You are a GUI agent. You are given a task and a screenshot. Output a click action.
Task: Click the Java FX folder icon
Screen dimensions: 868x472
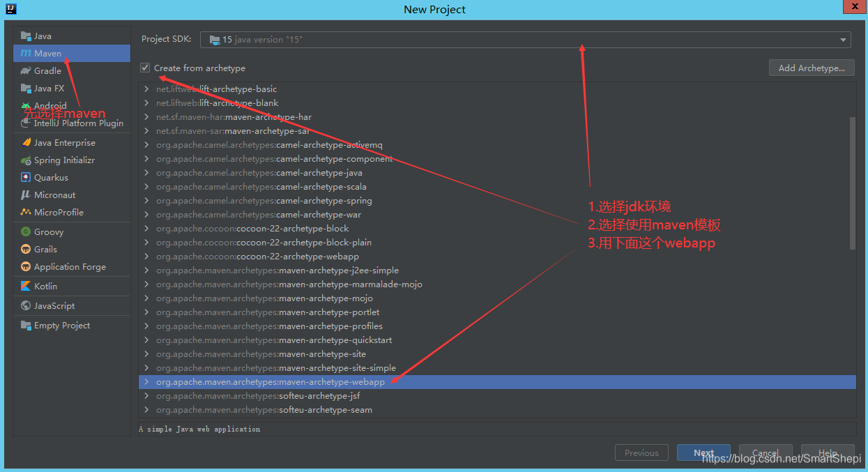(x=26, y=88)
